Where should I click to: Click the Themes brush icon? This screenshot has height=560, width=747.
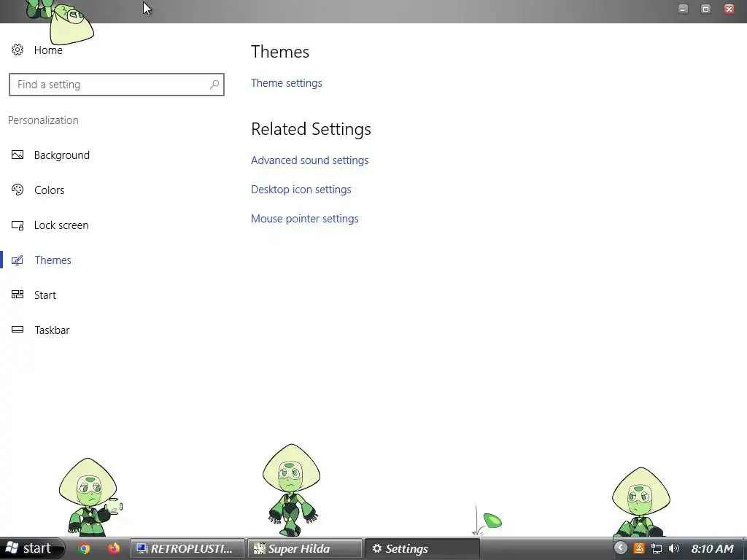18,260
